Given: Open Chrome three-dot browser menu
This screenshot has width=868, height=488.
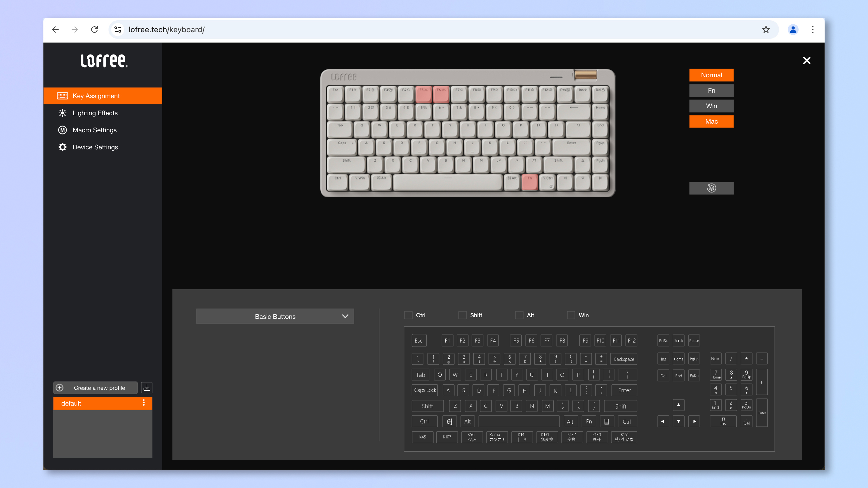Looking at the screenshot, I should 812,30.
